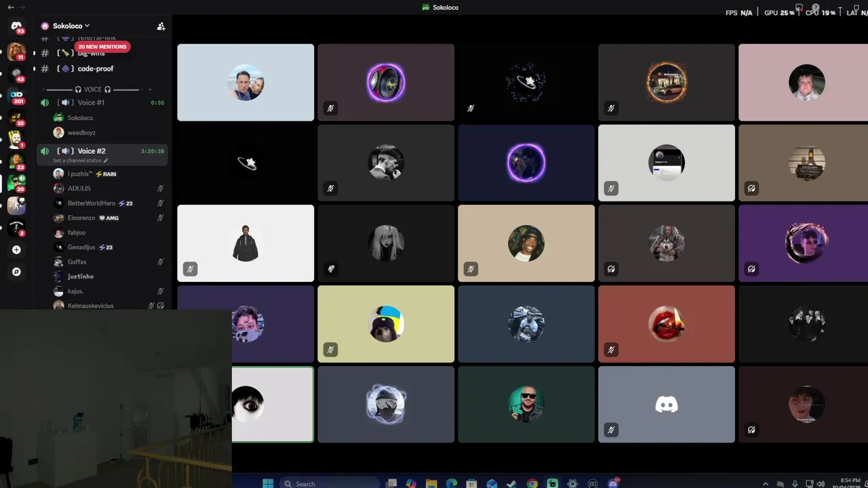The width and height of the screenshot is (868, 488).
Task: Select server icon with 43 badge
Action: click(16, 73)
